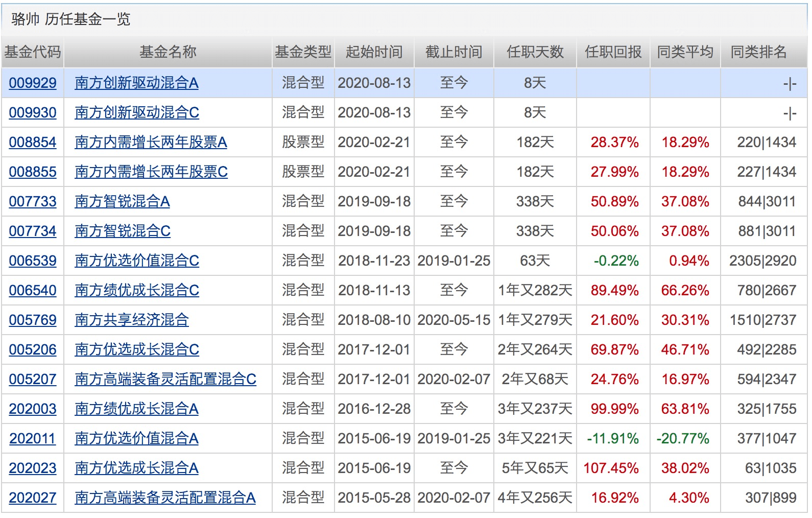Select the 2305|2920 ranking cell
812x518 pixels.
pos(763,261)
